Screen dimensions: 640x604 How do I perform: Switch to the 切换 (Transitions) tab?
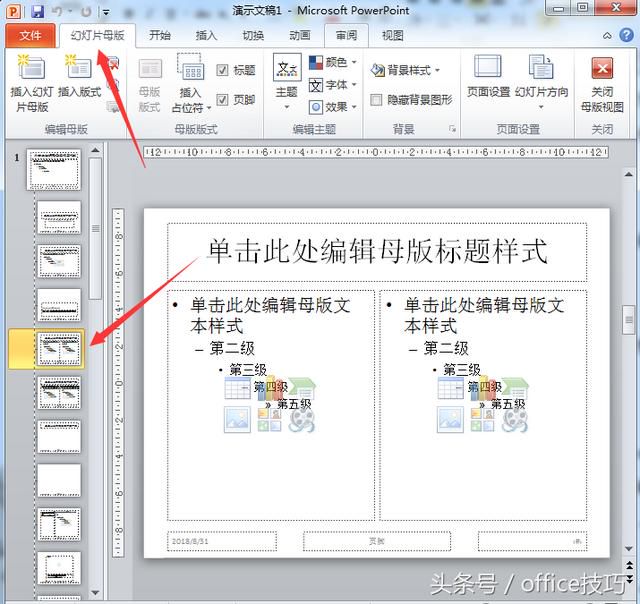coord(253,36)
